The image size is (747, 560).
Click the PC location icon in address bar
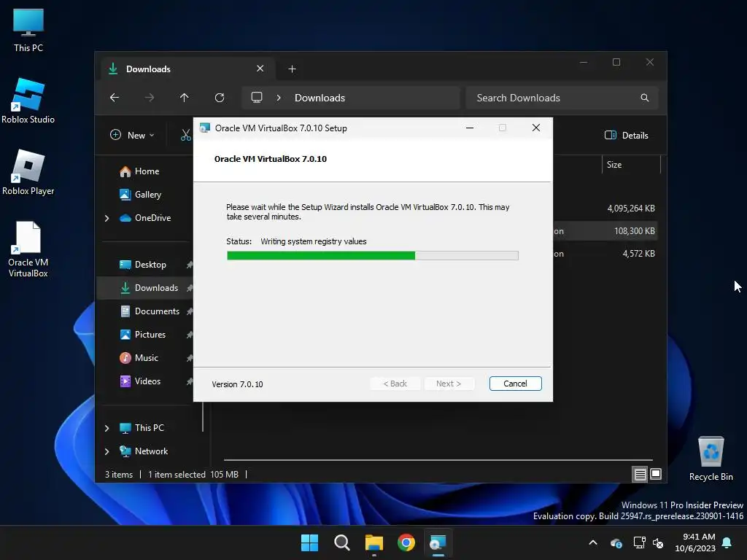257,98
